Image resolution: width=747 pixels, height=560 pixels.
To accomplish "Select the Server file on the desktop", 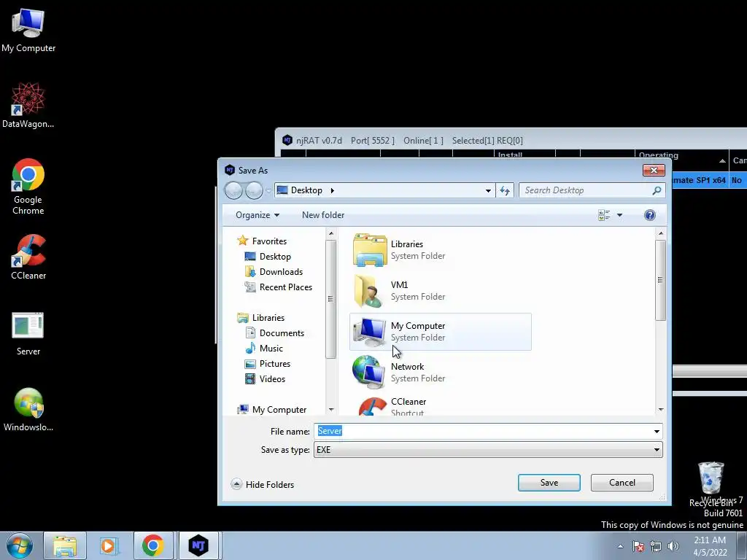I will click(x=28, y=334).
